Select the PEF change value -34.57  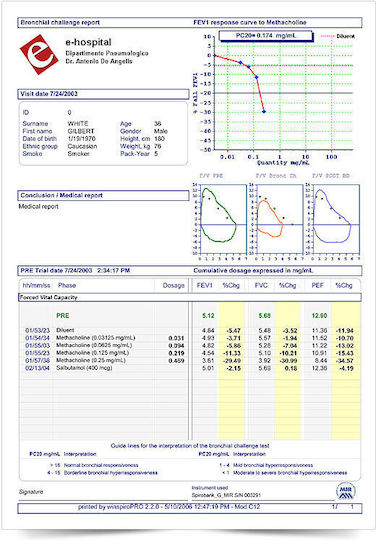click(x=344, y=361)
